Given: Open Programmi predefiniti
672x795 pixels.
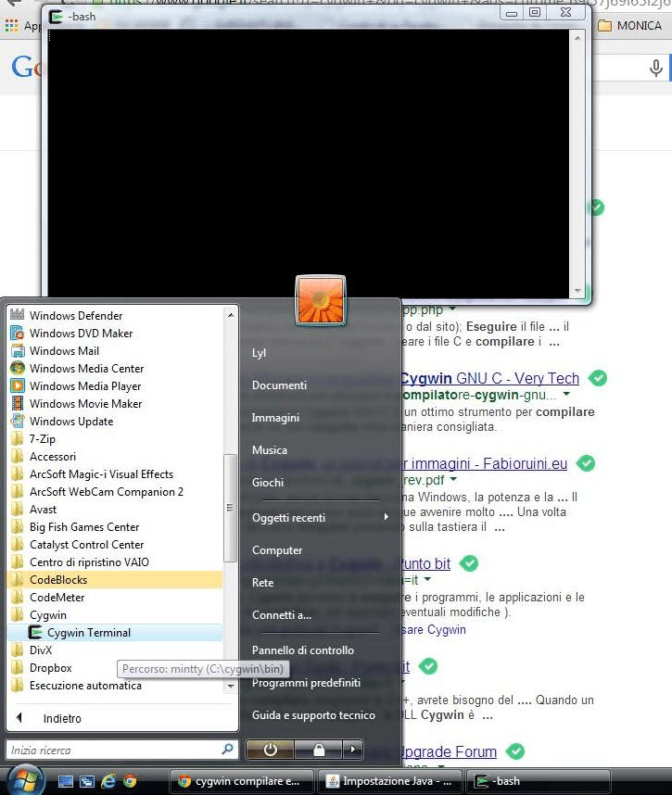Looking at the screenshot, I should [x=306, y=683].
